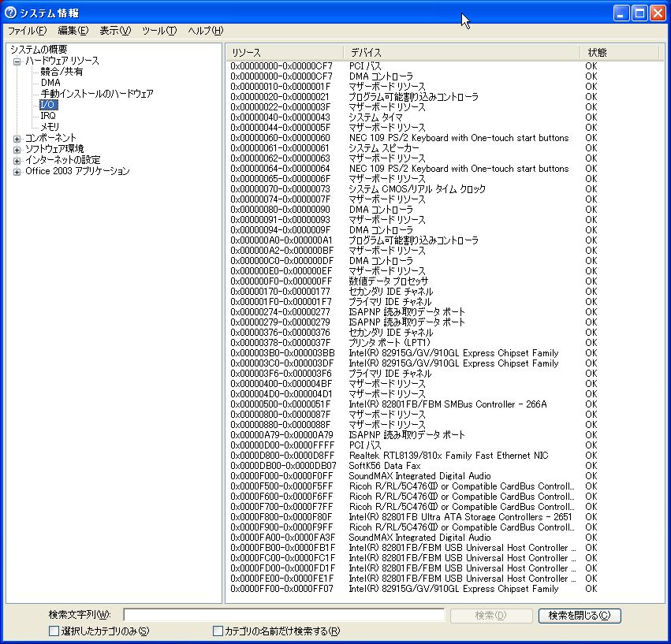671x644 pixels.
Task: Open the 編集(E) menu
Action: 73,31
